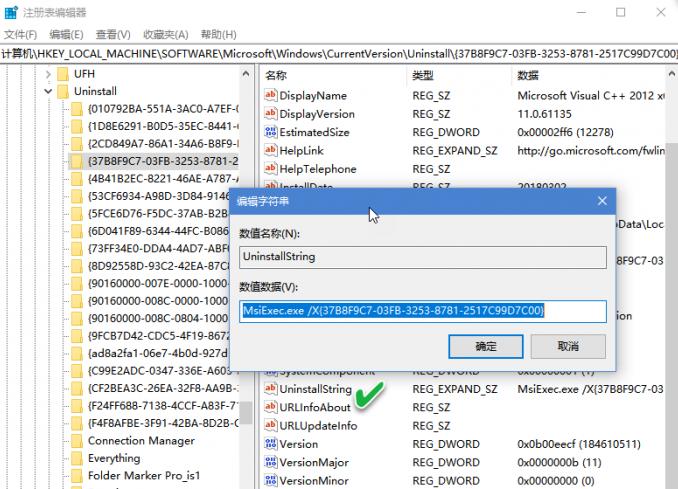This screenshot has width=678, height=489.
Task: Click the registry path address bar
Action: coord(339,54)
